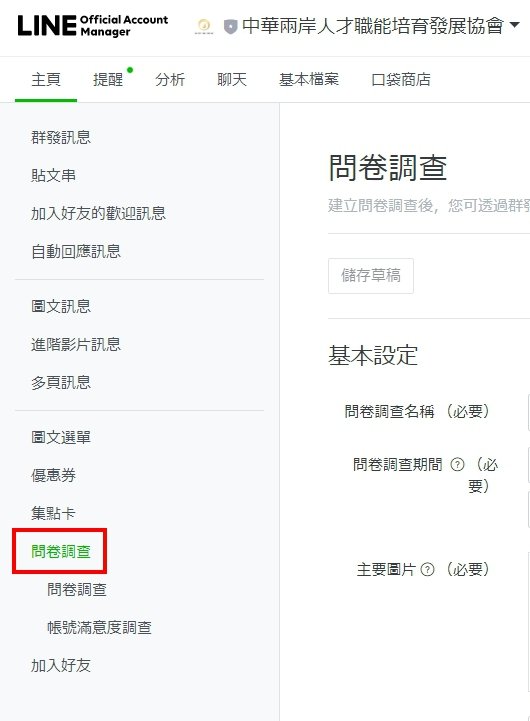
Task: Open 帳號滿意度調查 submenu item
Action: (99, 627)
